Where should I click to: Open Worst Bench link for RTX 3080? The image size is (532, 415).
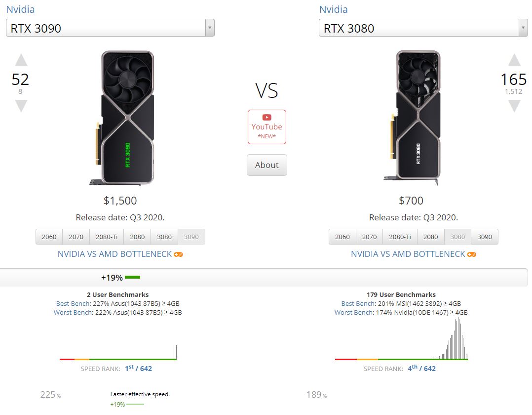(x=354, y=312)
